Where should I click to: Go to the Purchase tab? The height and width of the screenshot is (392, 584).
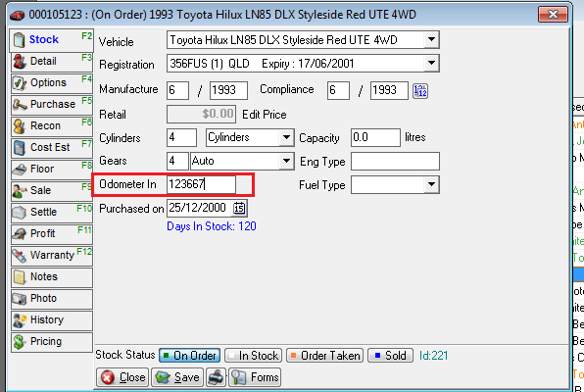(51, 105)
